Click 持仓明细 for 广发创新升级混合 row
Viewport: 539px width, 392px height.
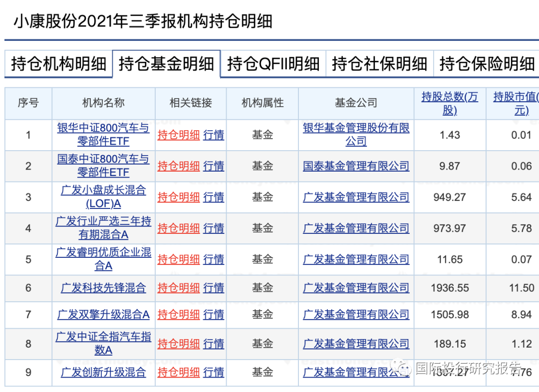[x=178, y=373]
